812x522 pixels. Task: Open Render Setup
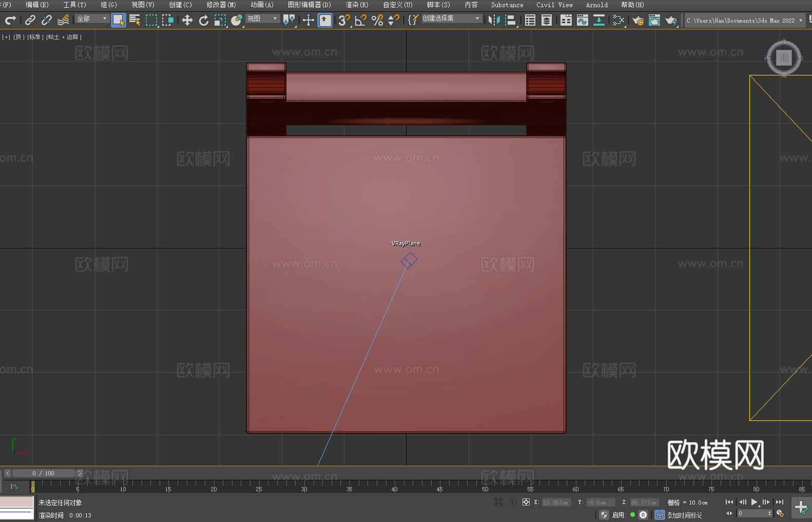pyautogui.click(x=638, y=20)
